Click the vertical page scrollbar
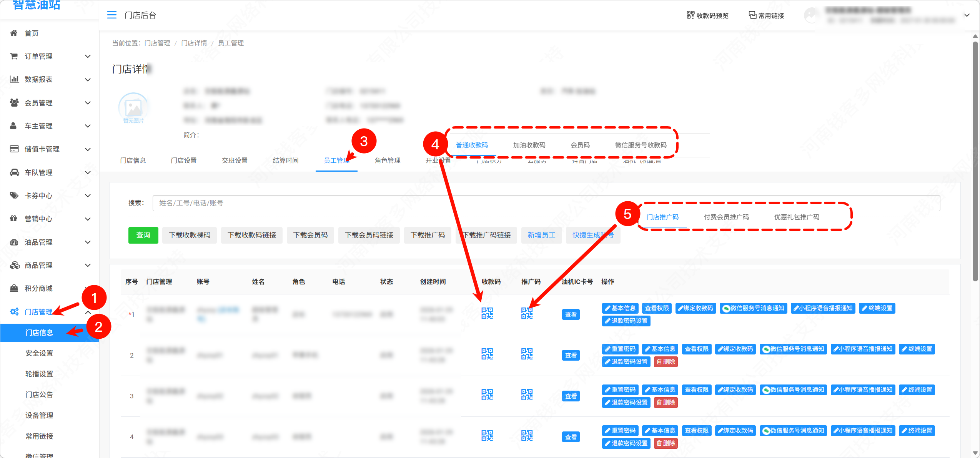 tap(975, 162)
